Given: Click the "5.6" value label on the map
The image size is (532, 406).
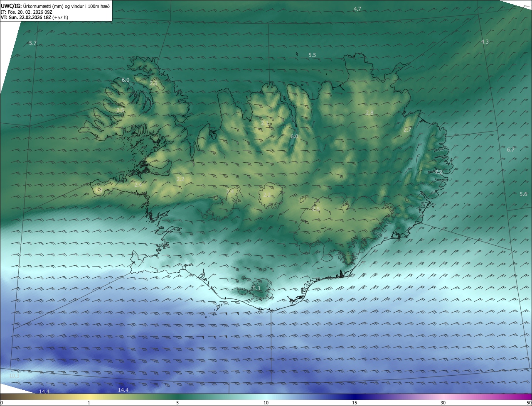Looking at the screenshot, I should coord(523,194).
